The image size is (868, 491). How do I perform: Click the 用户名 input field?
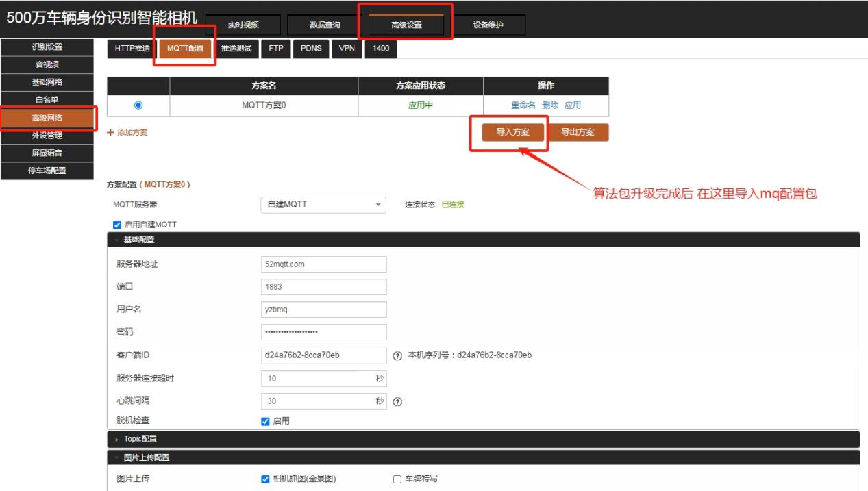(323, 310)
